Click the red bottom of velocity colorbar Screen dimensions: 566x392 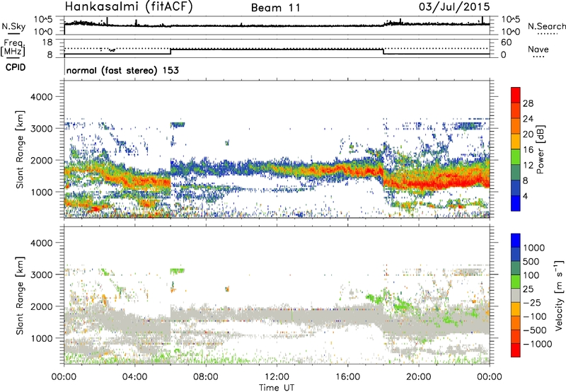click(516, 350)
